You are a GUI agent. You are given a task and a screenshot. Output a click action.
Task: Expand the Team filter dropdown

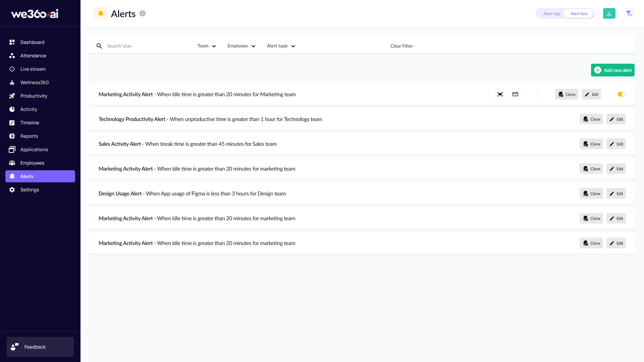point(207,46)
